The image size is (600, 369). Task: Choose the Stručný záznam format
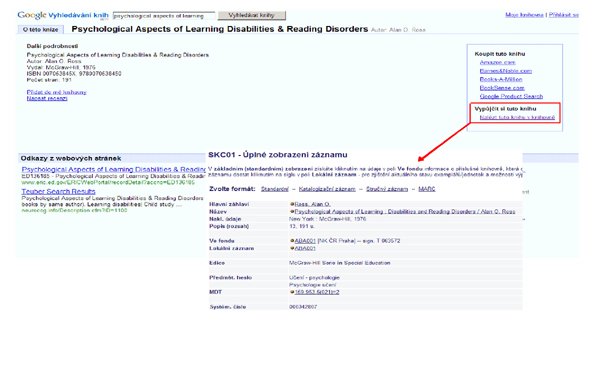[387, 189]
